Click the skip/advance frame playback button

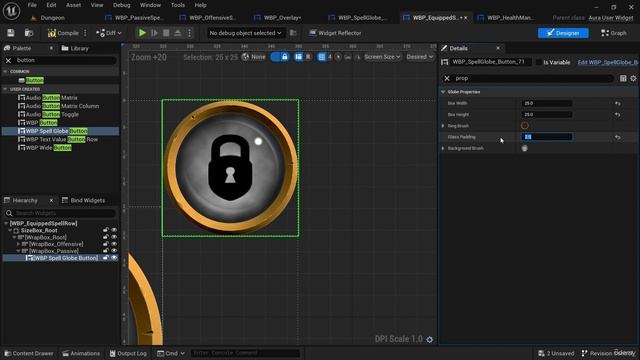point(154,33)
